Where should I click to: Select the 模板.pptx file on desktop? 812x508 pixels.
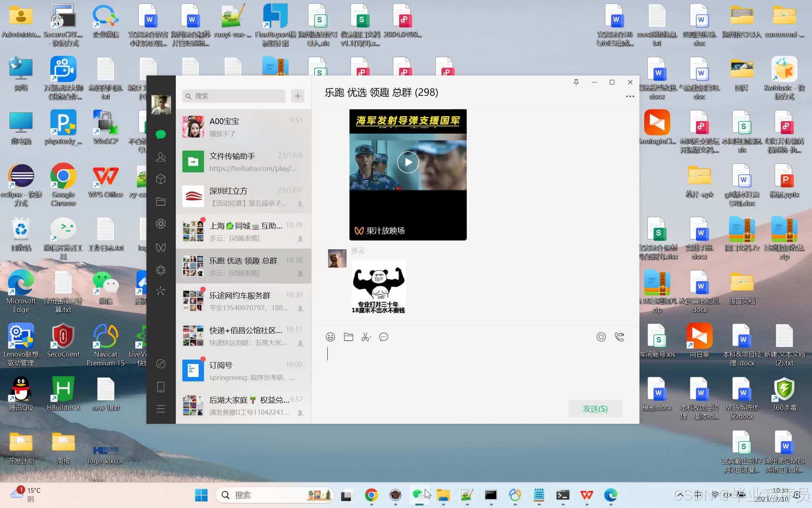click(x=784, y=180)
